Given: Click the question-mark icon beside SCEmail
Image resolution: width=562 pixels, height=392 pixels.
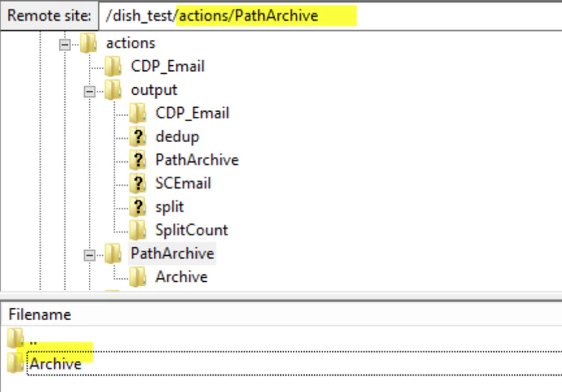Looking at the screenshot, I should click(138, 183).
